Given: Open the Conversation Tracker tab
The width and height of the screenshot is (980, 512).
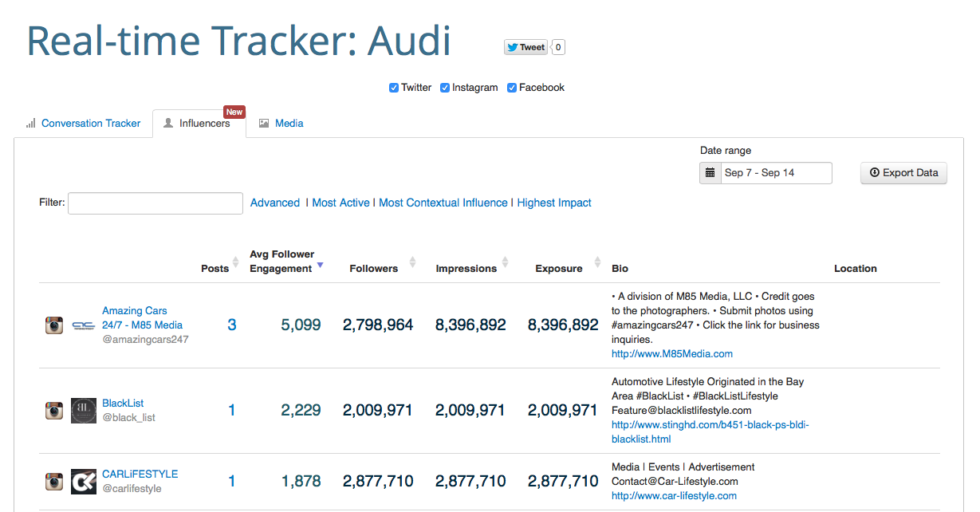Looking at the screenshot, I should [x=83, y=124].
